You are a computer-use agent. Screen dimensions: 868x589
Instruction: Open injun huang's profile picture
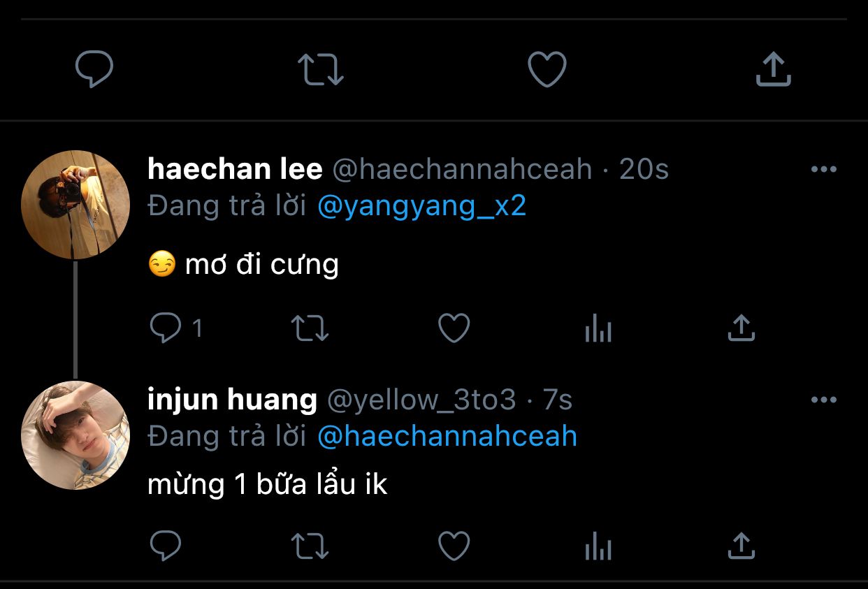click(75, 435)
